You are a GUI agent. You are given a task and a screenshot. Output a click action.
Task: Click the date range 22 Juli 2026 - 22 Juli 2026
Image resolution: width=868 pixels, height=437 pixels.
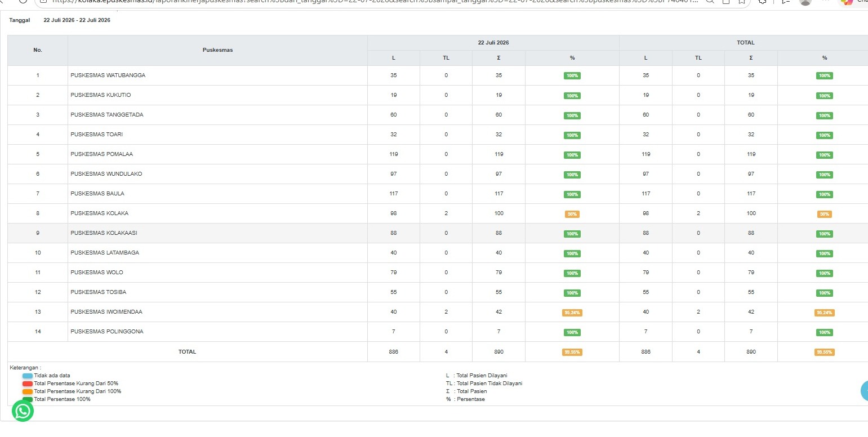[x=77, y=20]
